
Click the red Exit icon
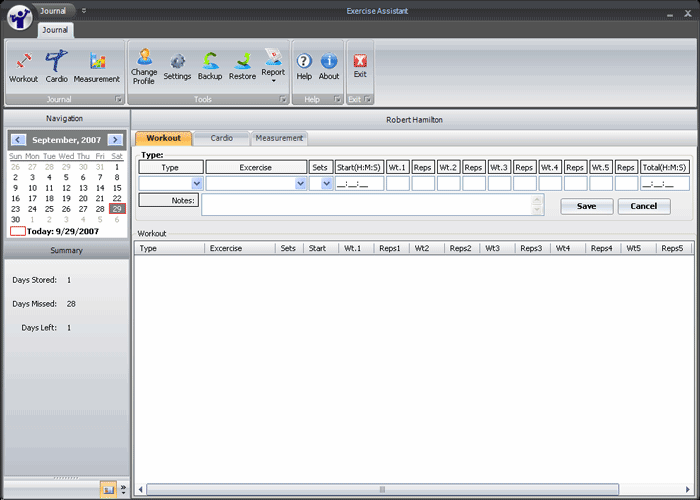360,61
